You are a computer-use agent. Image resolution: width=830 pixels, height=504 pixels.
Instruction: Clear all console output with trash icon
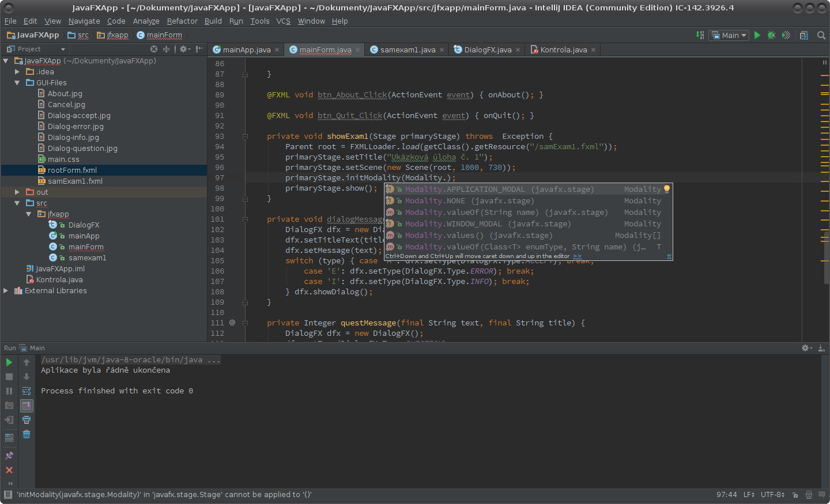click(x=27, y=434)
